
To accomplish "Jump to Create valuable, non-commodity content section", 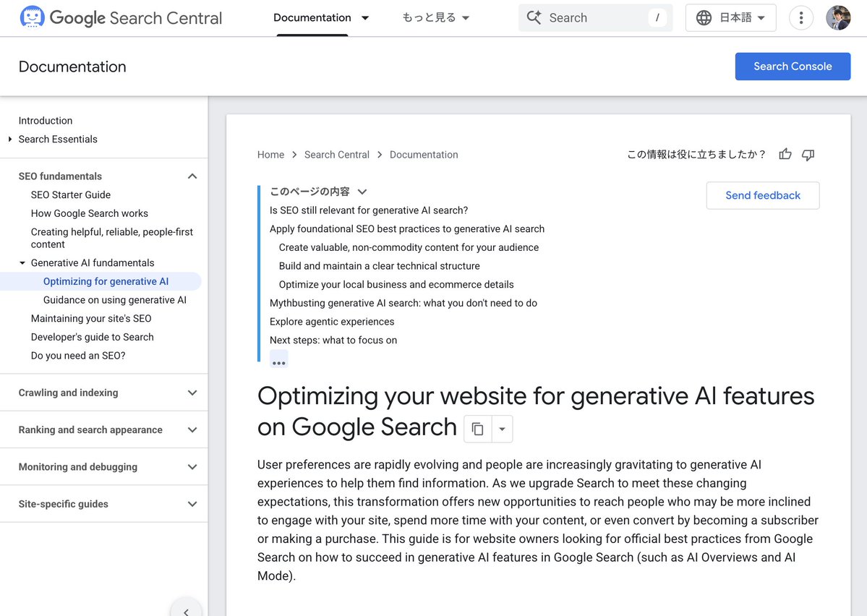I will pos(409,247).
